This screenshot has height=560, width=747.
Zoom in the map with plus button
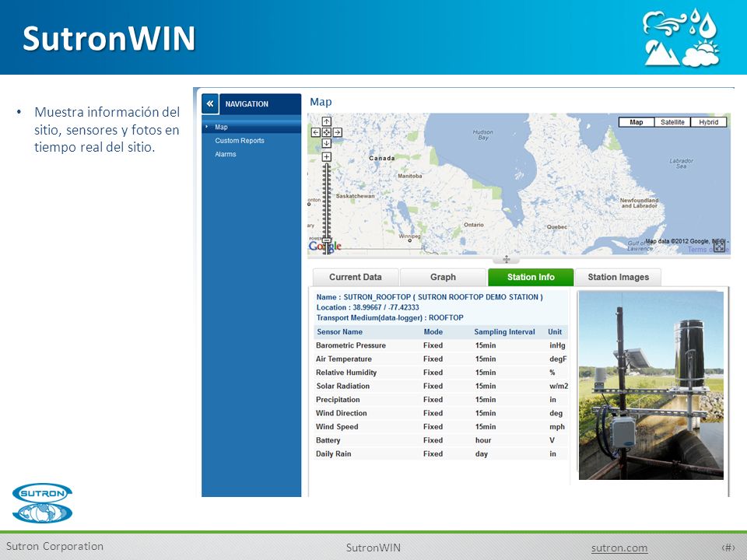coord(326,156)
